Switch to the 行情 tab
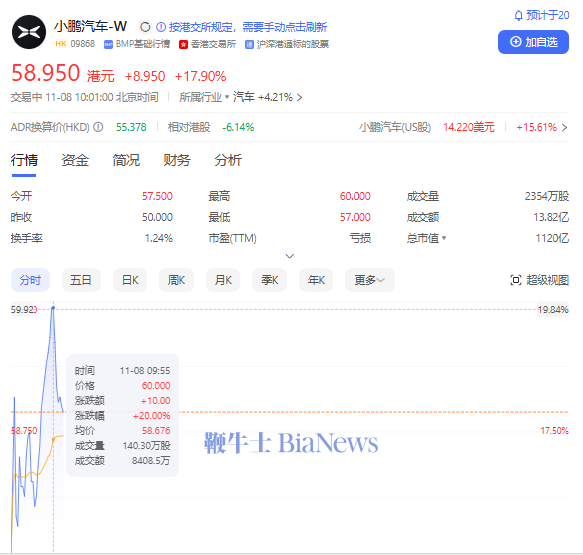The height and width of the screenshot is (555, 583). pyautogui.click(x=24, y=160)
